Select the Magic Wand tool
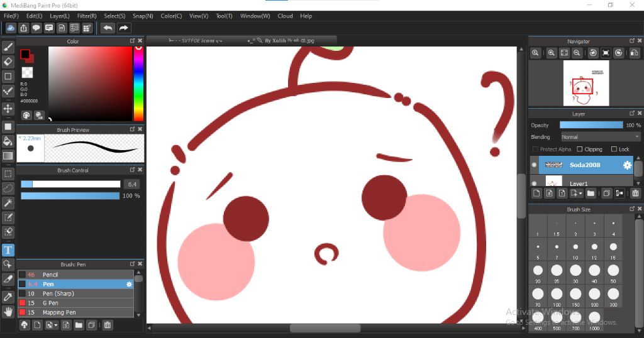Viewport: 644px width, 338px height. click(x=8, y=203)
